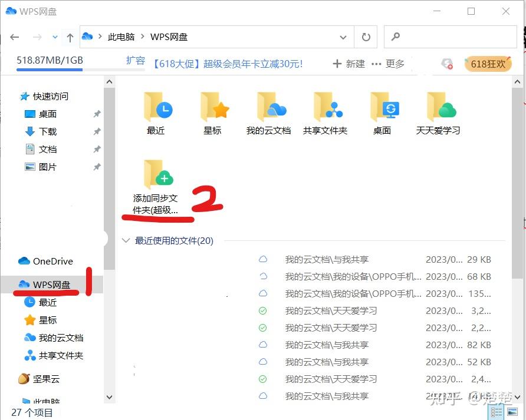This screenshot has height=420, width=526.
Task: Open recent locations dropdown chevron
Action: click(55, 37)
